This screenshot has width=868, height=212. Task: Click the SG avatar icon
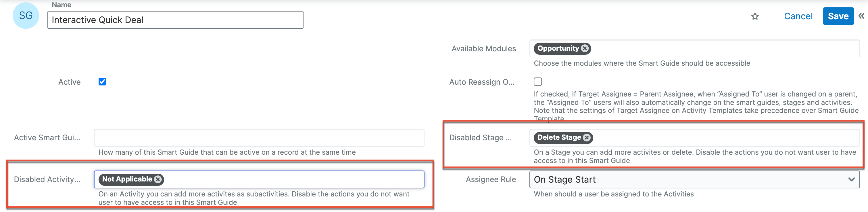coord(26,15)
